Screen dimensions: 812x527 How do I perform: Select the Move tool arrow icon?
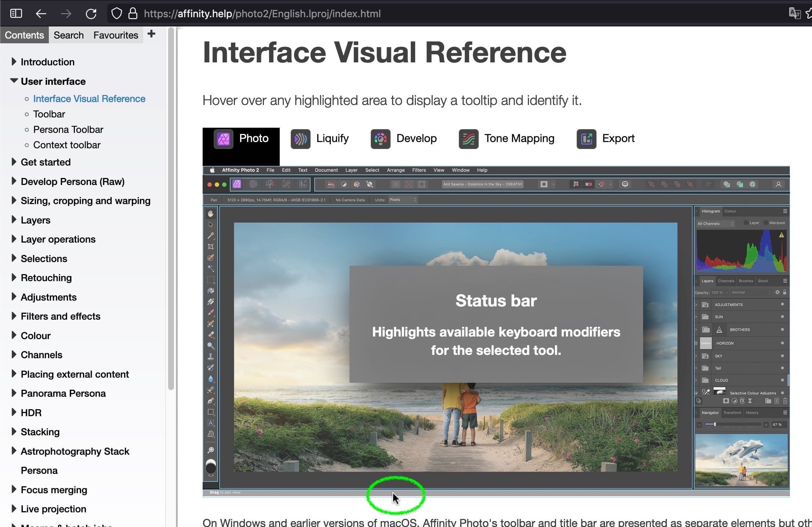click(211, 225)
